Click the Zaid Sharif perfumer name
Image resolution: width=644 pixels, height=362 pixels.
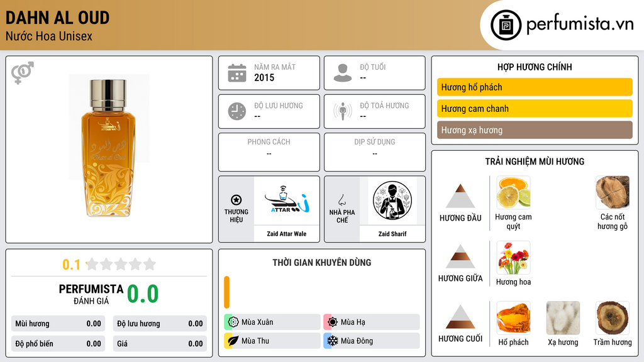tap(392, 234)
